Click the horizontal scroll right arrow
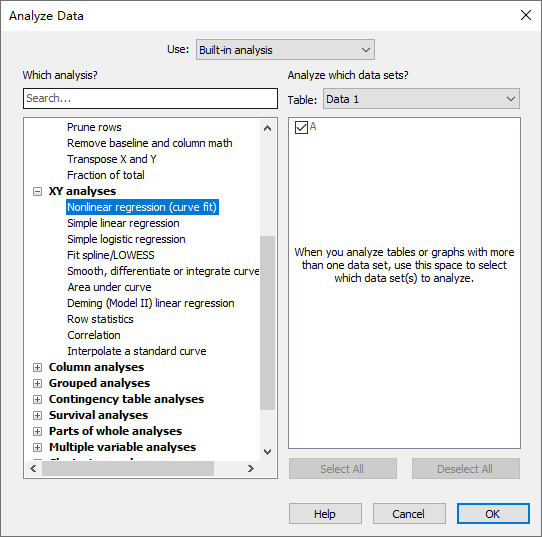Viewport: 542px width, 537px height. [x=251, y=469]
